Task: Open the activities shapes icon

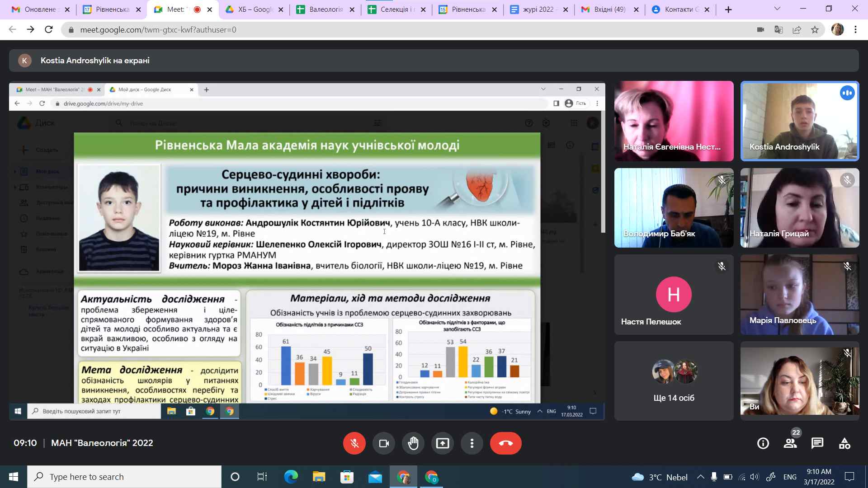Action: (844, 443)
